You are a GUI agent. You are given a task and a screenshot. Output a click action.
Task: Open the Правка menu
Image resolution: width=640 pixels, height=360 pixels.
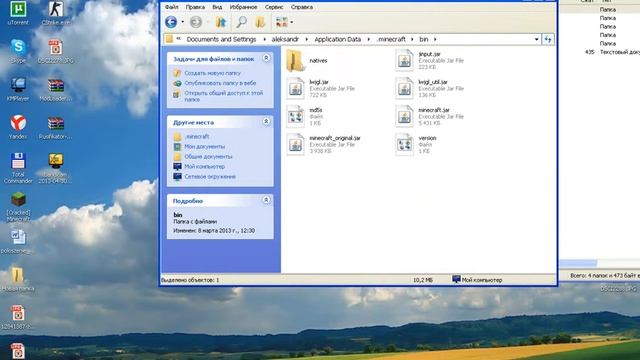[x=195, y=7]
